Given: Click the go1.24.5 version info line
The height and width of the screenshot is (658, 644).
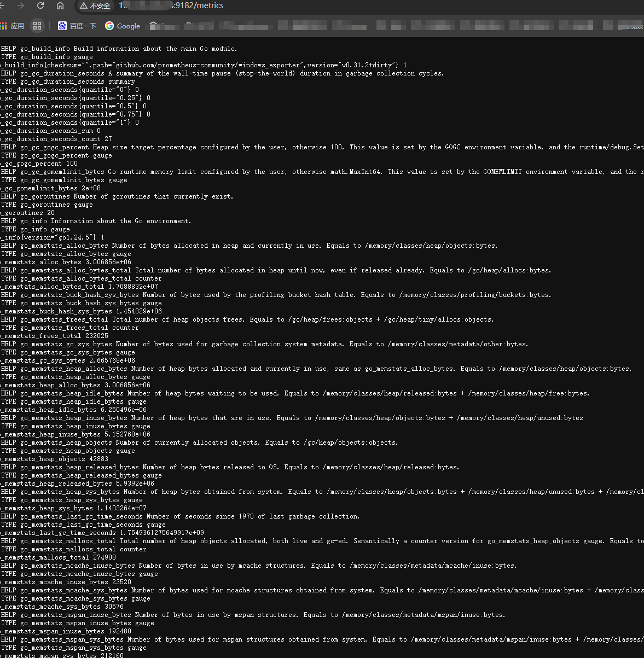Looking at the screenshot, I should (52, 237).
